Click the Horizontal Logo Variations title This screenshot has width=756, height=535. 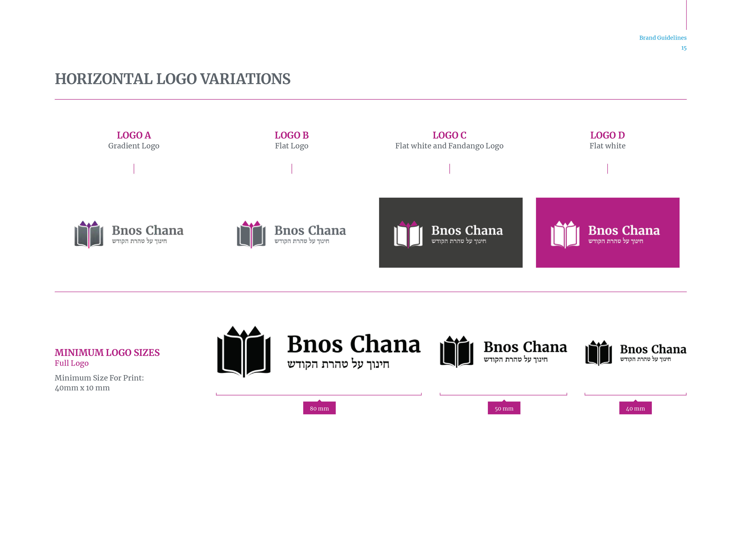tap(172, 79)
